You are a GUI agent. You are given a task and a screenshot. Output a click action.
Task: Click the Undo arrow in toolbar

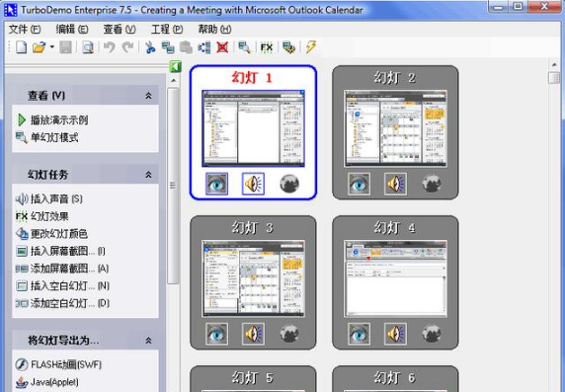coord(110,47)
